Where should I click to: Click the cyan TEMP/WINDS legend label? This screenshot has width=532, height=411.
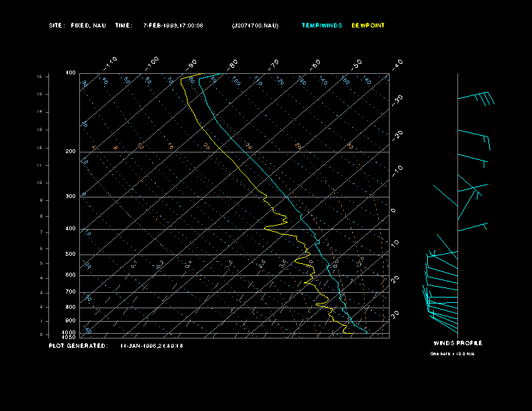[x=322, y=26]
